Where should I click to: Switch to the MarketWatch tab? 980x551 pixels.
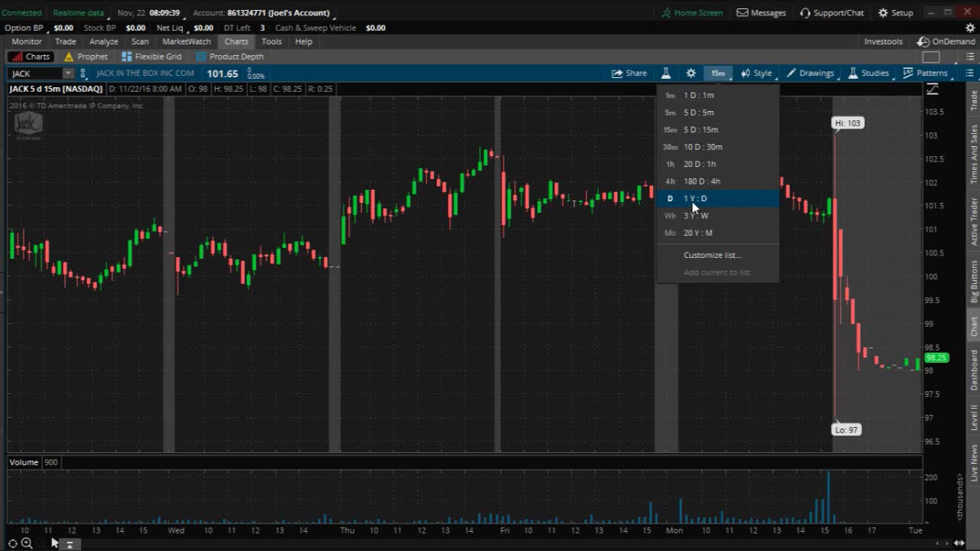click(x=186, y=41)
